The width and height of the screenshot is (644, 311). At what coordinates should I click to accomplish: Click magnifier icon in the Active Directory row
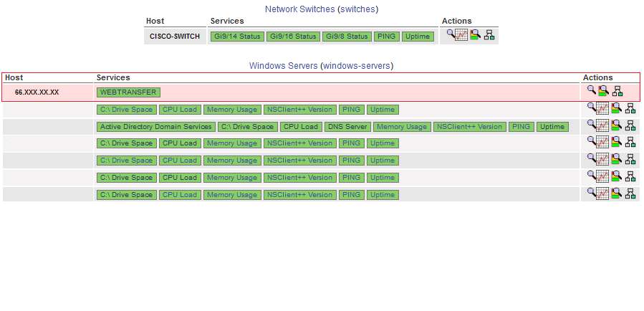(592, 125)
